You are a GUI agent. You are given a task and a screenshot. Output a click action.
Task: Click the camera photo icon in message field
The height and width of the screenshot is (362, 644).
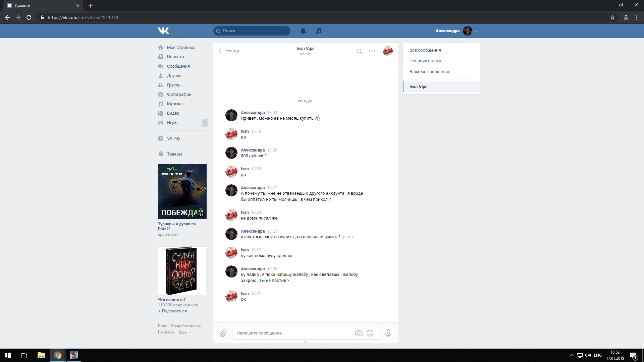[x=359, y=333]
